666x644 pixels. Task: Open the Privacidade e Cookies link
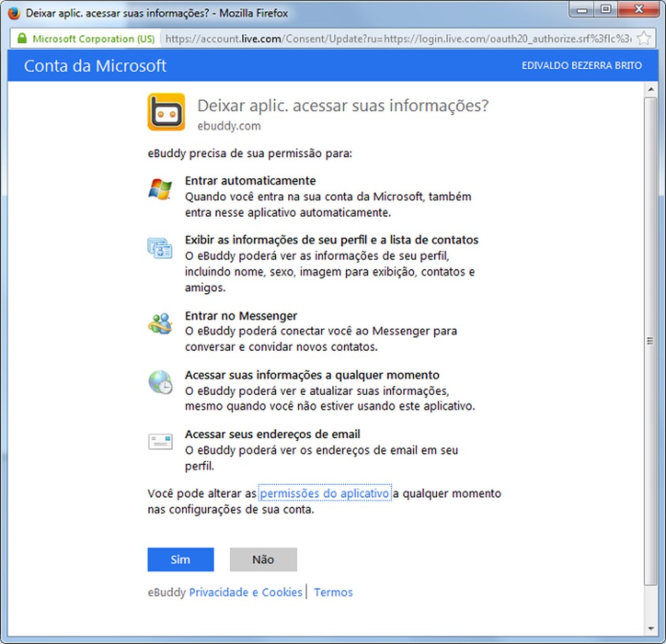[x=246, y=592]
